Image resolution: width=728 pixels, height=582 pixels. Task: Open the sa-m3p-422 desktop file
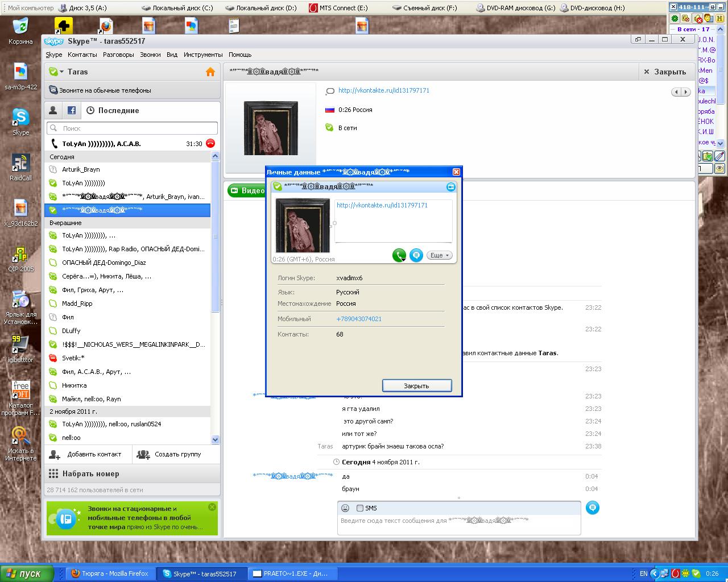(x=20, y=76)
